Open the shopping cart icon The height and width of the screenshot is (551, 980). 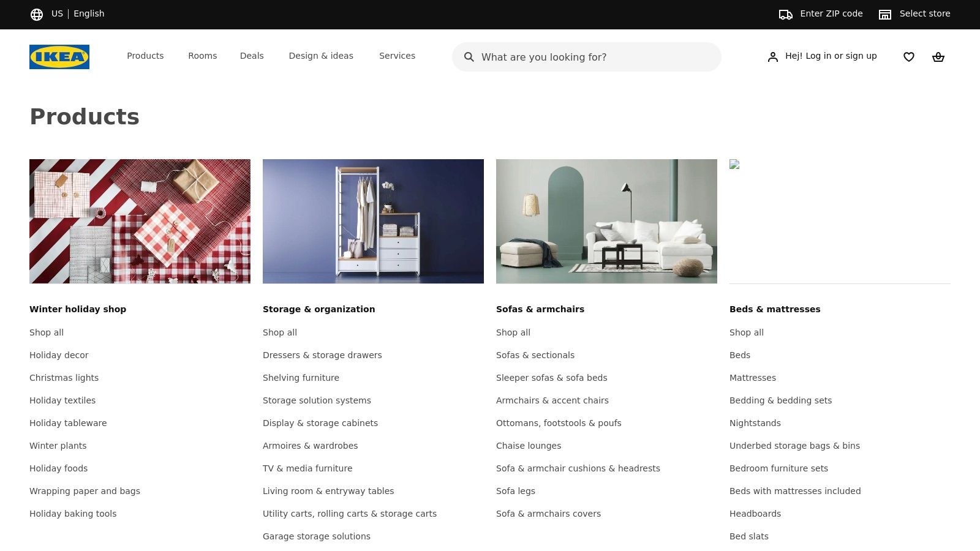(x=938, y=56)
